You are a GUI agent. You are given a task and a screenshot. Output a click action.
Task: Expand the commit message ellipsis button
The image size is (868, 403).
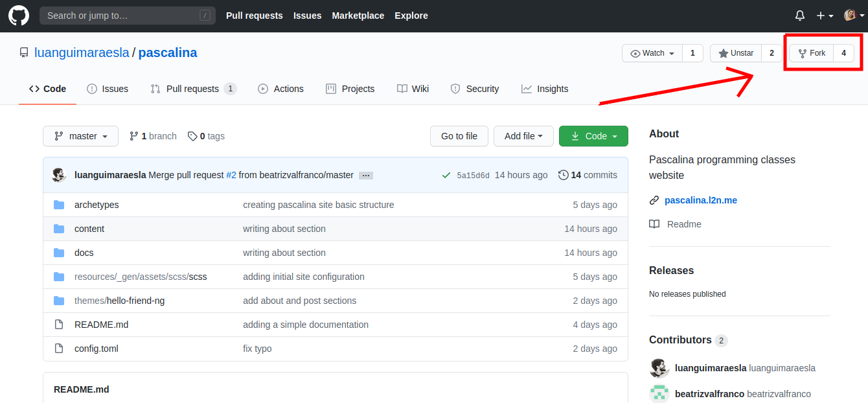tap(365, 176)
